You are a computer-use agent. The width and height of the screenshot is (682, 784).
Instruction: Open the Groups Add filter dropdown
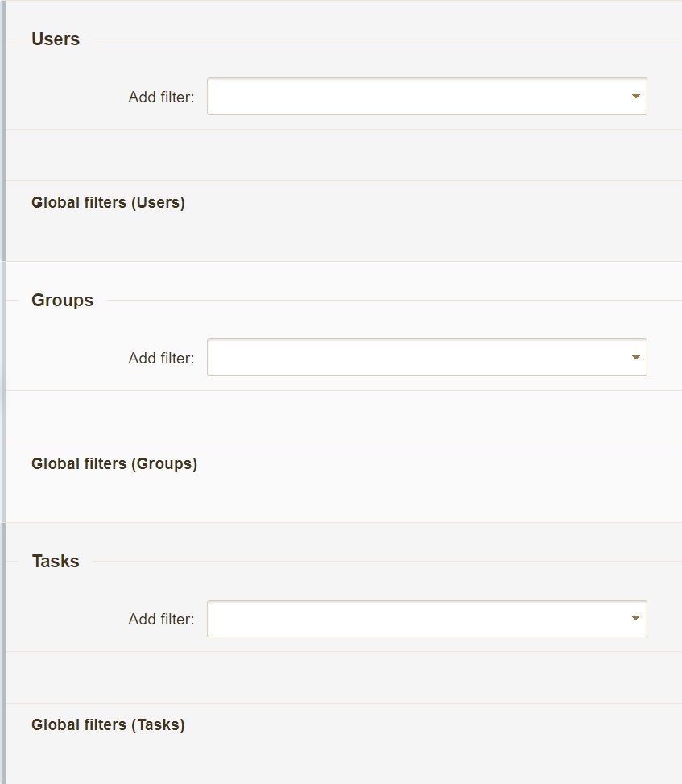point(428,358)
